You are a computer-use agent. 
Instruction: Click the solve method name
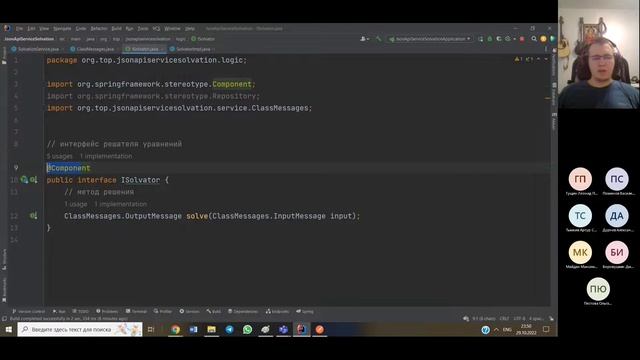(197, 216)
